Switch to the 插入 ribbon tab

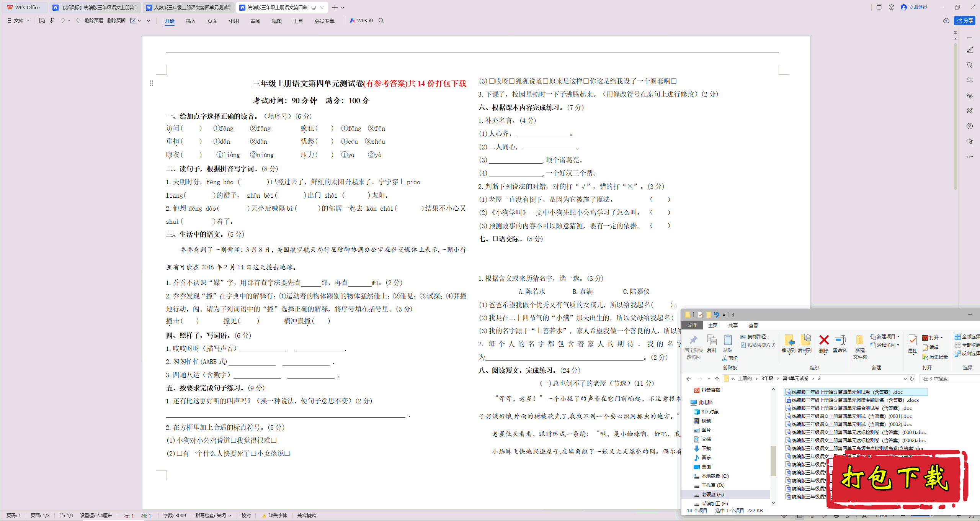coord(191,21)
